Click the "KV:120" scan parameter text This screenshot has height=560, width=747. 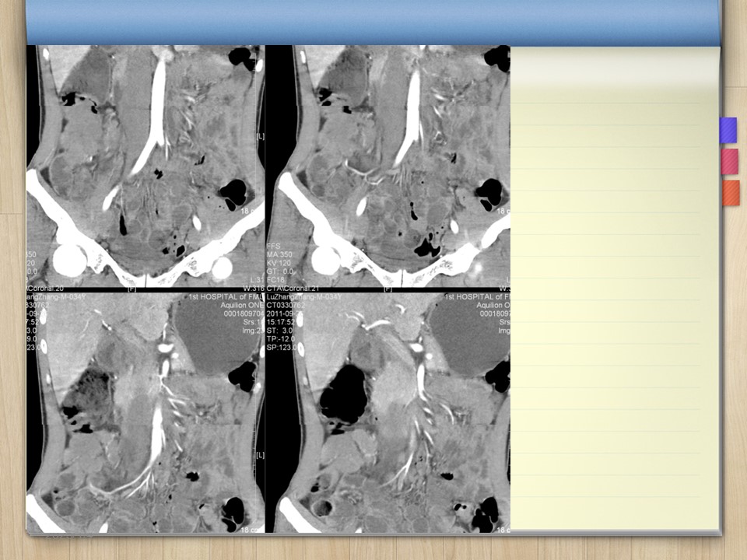pyautogui.click(x=279, y=263)
